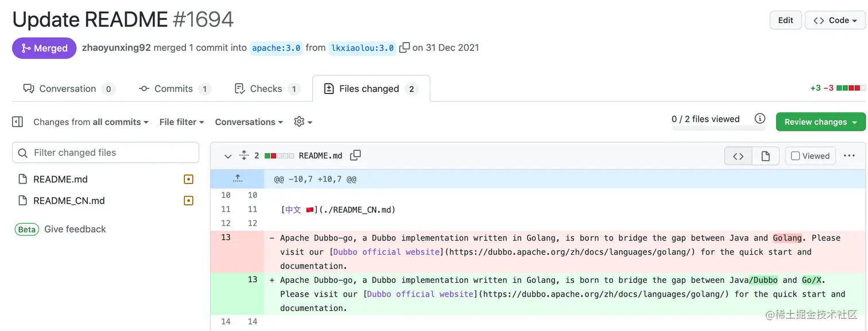Open Changes from all commits dropdown
This screenshot has width=868, height=331.
pyautogui.click(x=91, y=122)
